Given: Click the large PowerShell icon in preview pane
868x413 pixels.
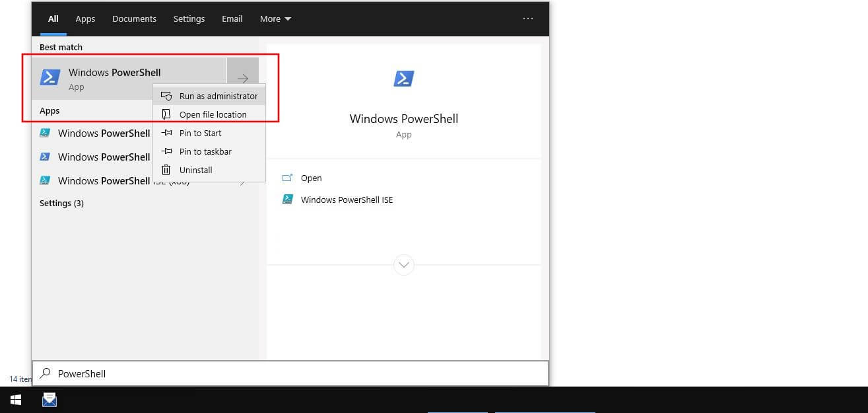Looking at the screenshot, I should pyautogui.click(x=403, y=79).
